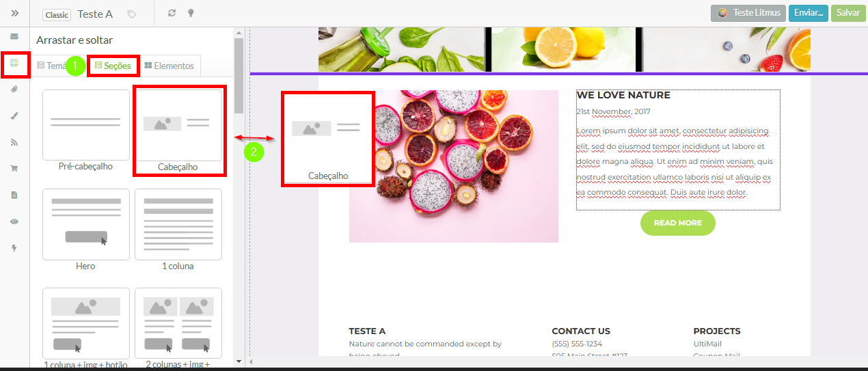Click the Teste Litmus button
Screen dimensions: 868x371
click(748, 13)
